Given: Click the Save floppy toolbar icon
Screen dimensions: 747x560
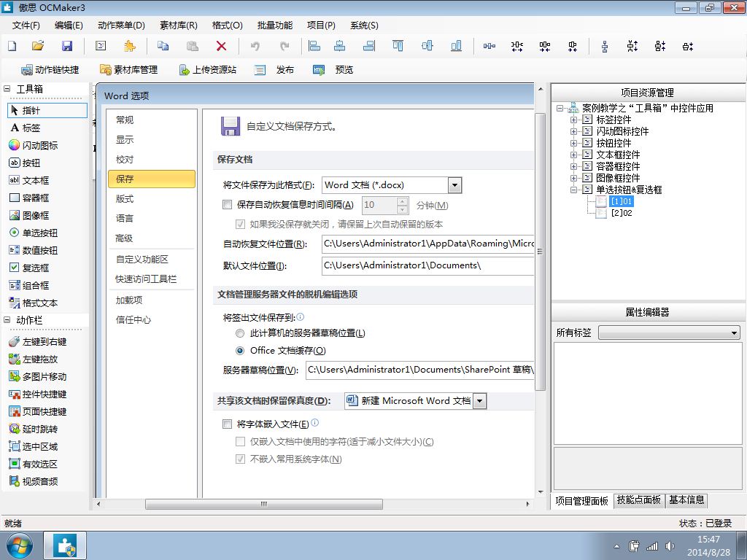Looking at the screenshot, I should click(67, 46).
